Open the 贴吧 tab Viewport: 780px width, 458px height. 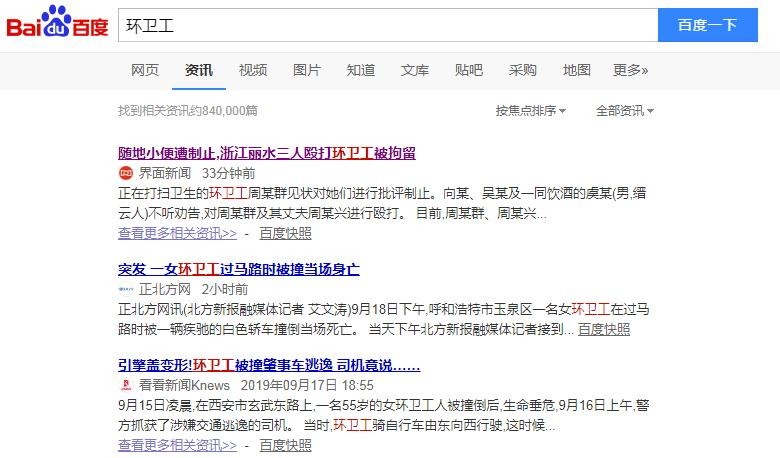point(469,70)
